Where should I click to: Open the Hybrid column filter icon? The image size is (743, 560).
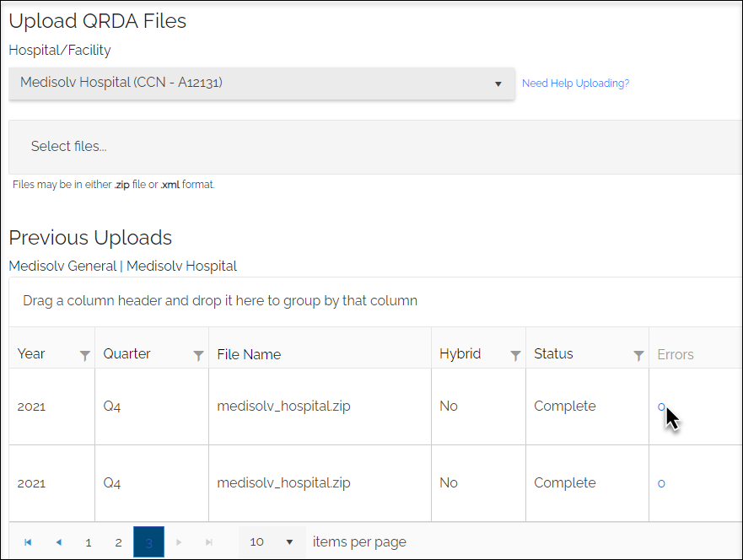click(515, 355)
